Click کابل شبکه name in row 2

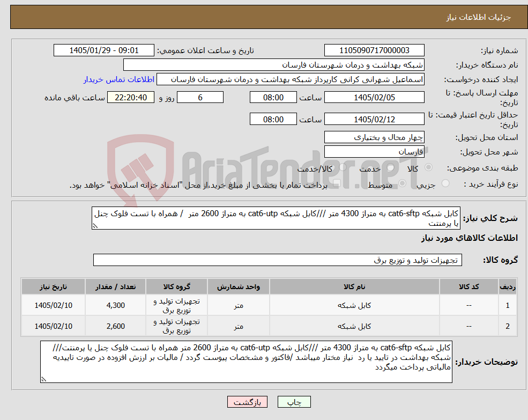pos(354,326)
